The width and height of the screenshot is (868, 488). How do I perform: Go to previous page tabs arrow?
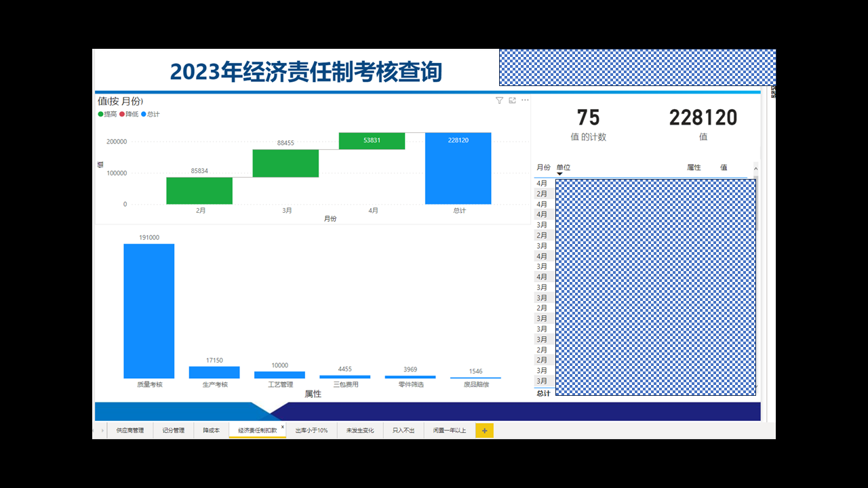click(x=94, y=430)
